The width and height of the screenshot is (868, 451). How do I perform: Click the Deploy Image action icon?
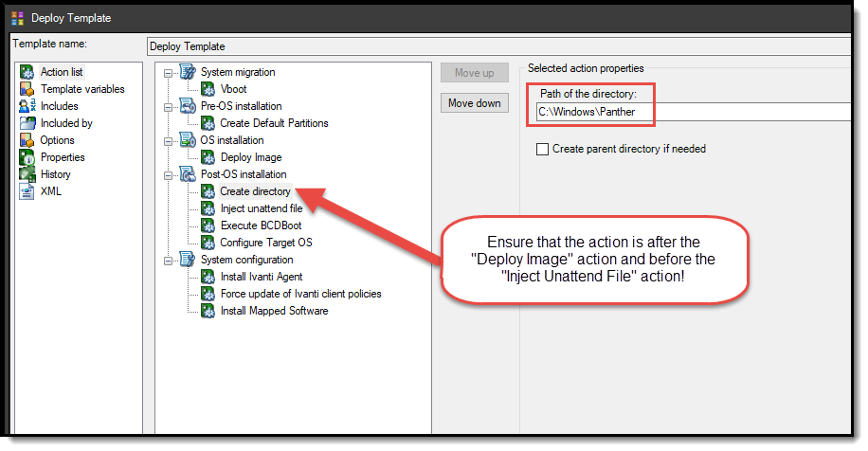click(x=208, y=157)
